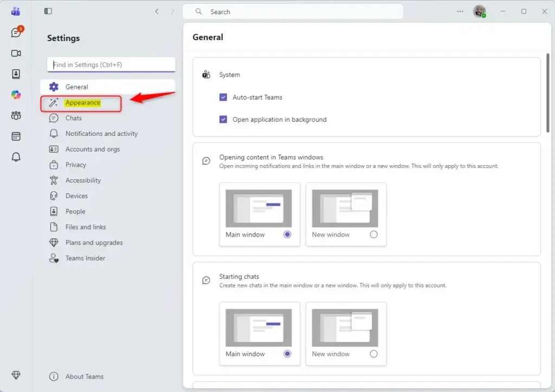Click the "Starting chats" heading text
The width and height of the screenshot is (555, 392).
pyautogui.click(x=239, y=277)
